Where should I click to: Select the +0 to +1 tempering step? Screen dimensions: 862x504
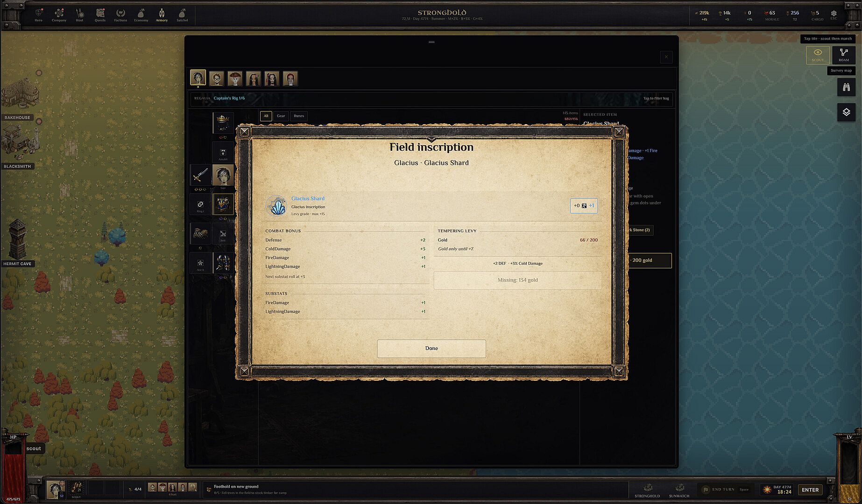584,206
